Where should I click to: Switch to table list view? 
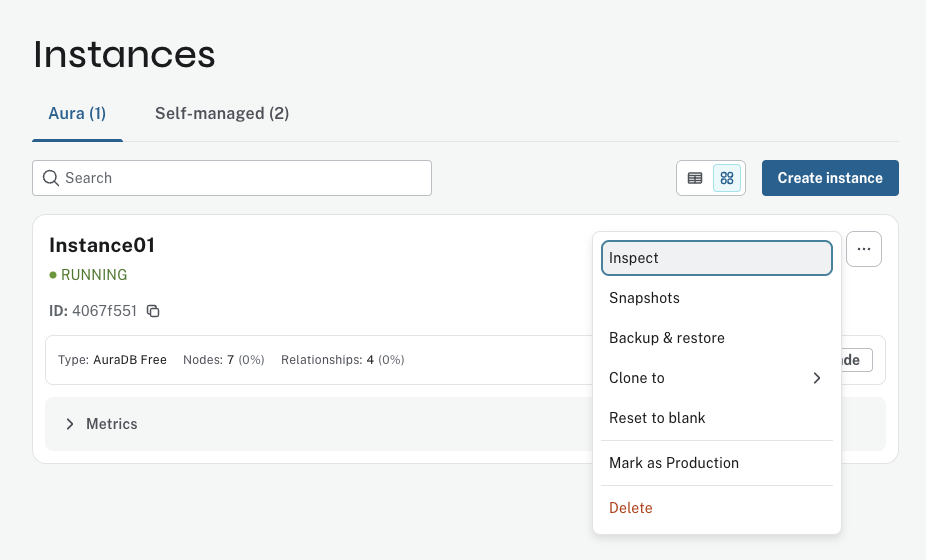coord(695,178)
